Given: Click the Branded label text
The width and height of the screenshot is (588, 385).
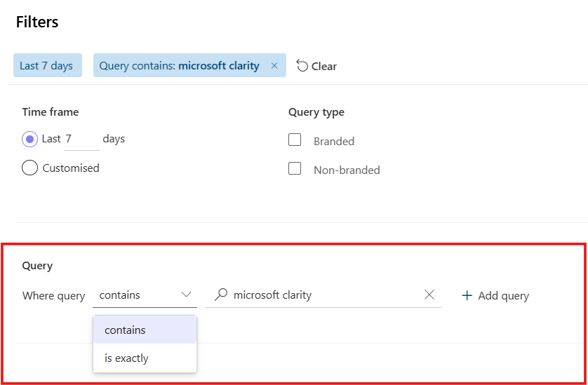Looking at the screenshot, I should tap(334, 142).
